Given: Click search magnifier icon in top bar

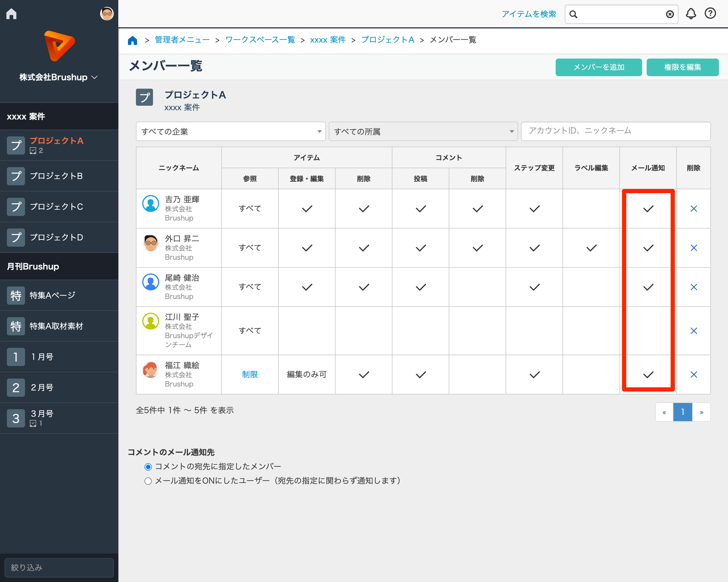Looking at the screenshot, I should pos(573,14).
